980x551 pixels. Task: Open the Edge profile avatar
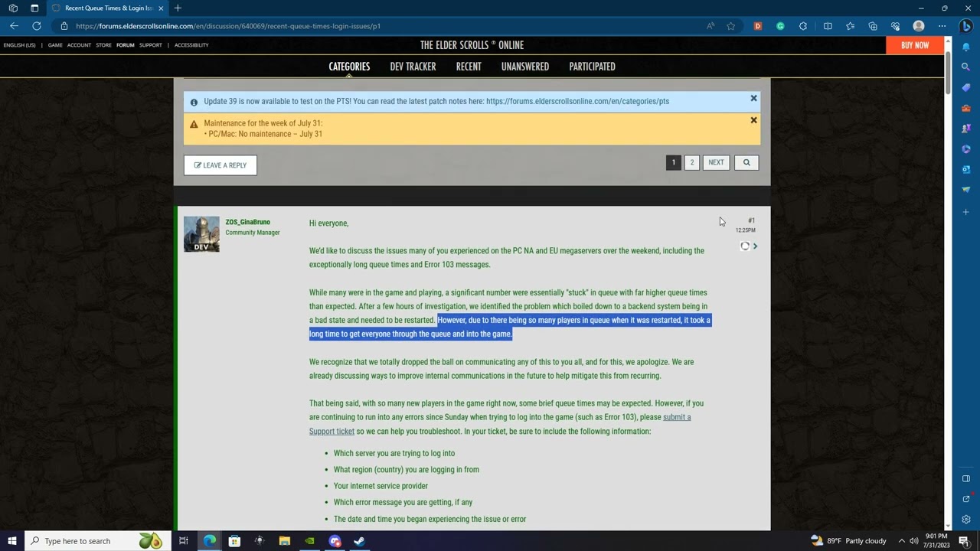pos(919,26)
